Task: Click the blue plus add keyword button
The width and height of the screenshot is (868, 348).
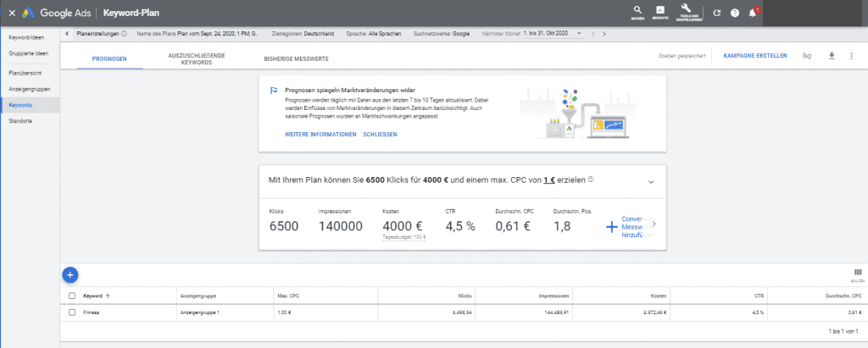Action: pos(70,273)
